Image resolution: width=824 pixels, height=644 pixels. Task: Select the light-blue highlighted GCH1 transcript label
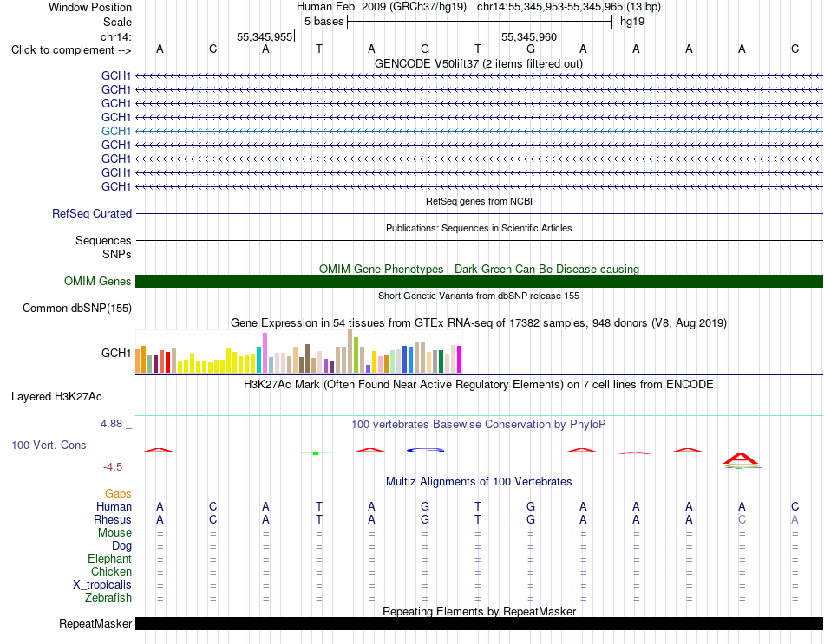(x=115, y=131)
